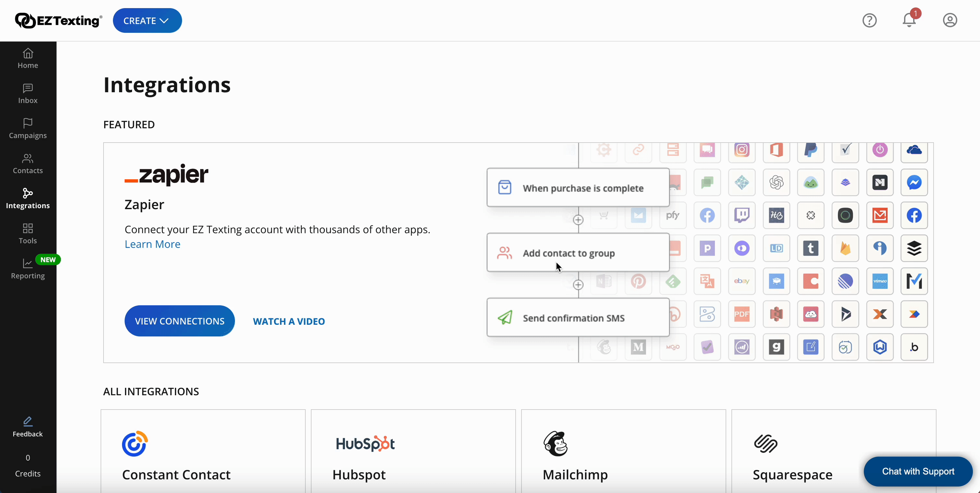This screenshot has width=980, height=493.
Task: Click the Inbox sidebar icon
Action: (28, 93)
